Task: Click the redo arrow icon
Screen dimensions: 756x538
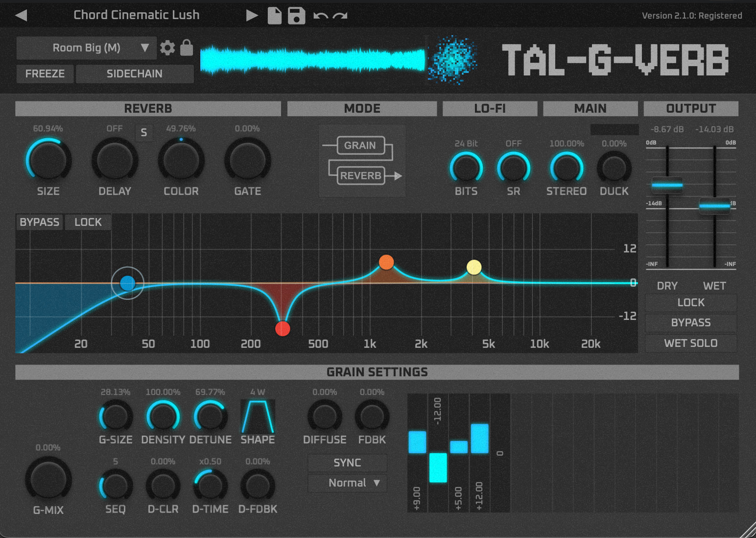Action: pos(340,16)
